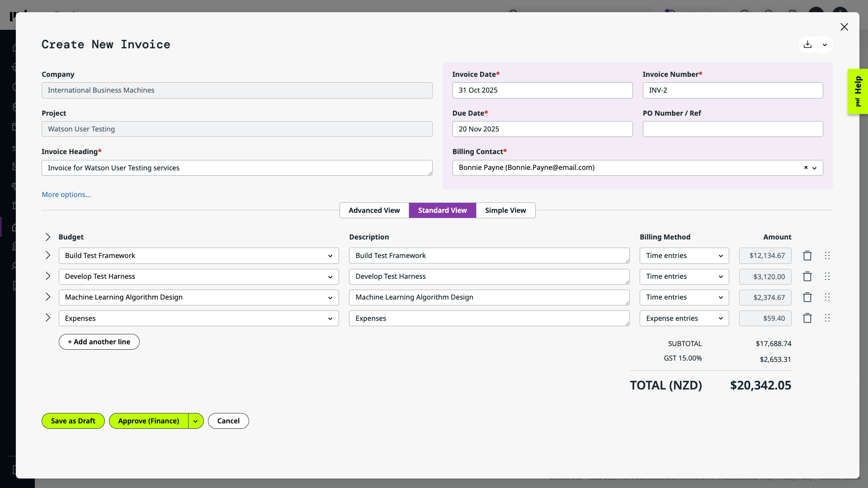Remove the Machine Learning Algorithm Design line
868x488 pixels.
(807, 297)
